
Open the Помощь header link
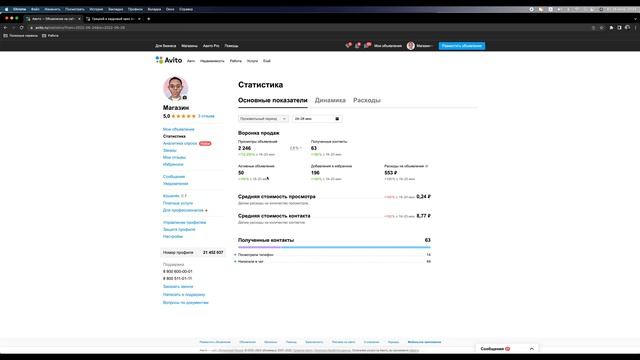pos(231,46)
